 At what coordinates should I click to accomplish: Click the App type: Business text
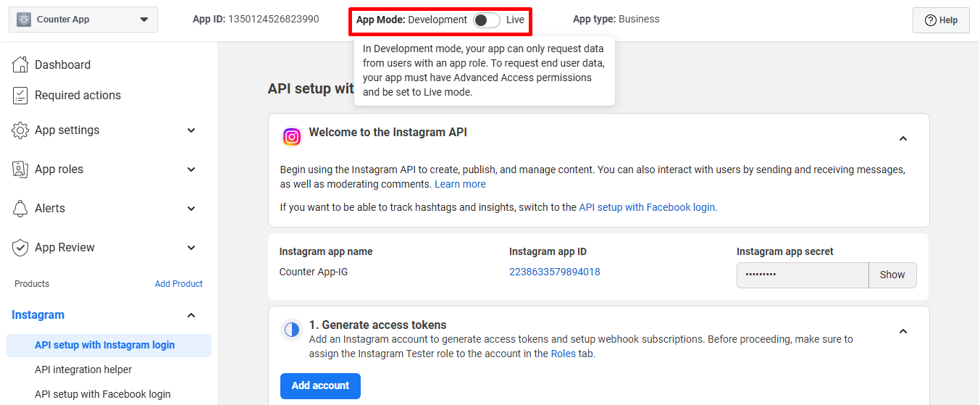(616, 20)
